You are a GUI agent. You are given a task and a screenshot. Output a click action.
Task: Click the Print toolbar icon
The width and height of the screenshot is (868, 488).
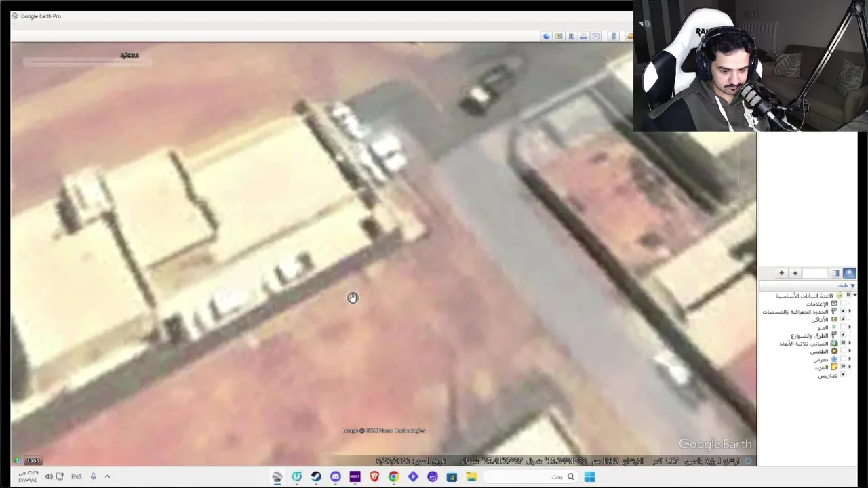coord(584,36)
